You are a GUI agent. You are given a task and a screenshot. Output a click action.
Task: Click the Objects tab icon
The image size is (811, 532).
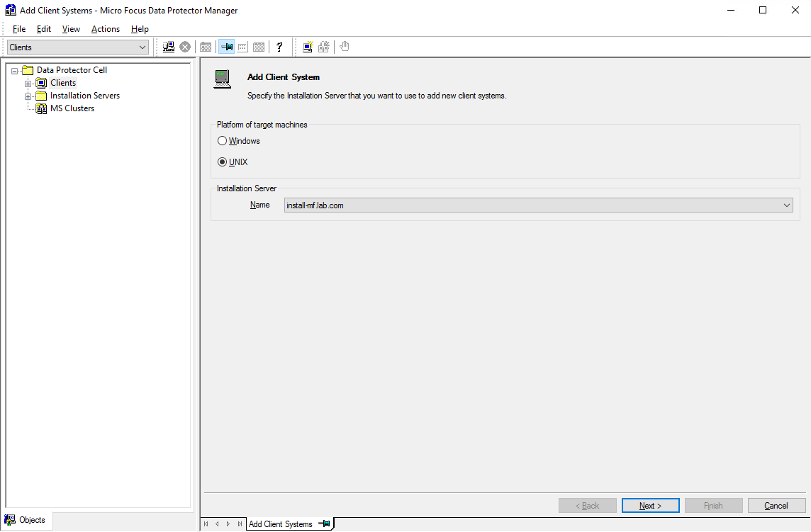[x=10, y=520]
